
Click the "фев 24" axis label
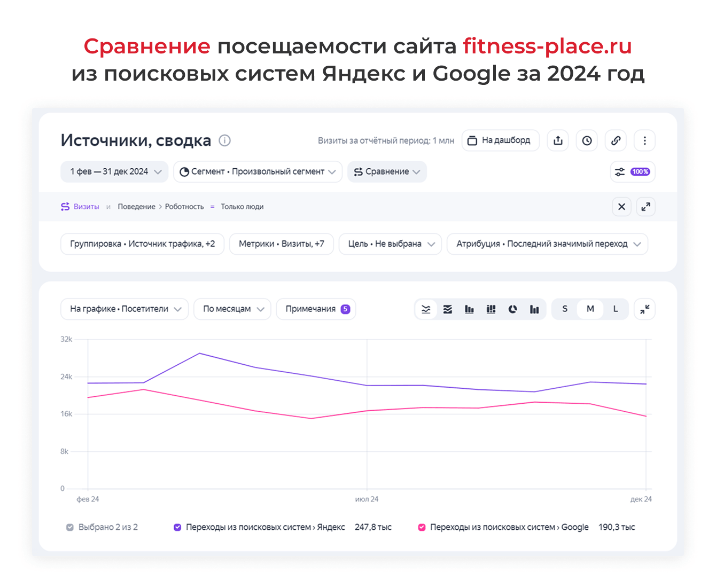tap(88, 499)
